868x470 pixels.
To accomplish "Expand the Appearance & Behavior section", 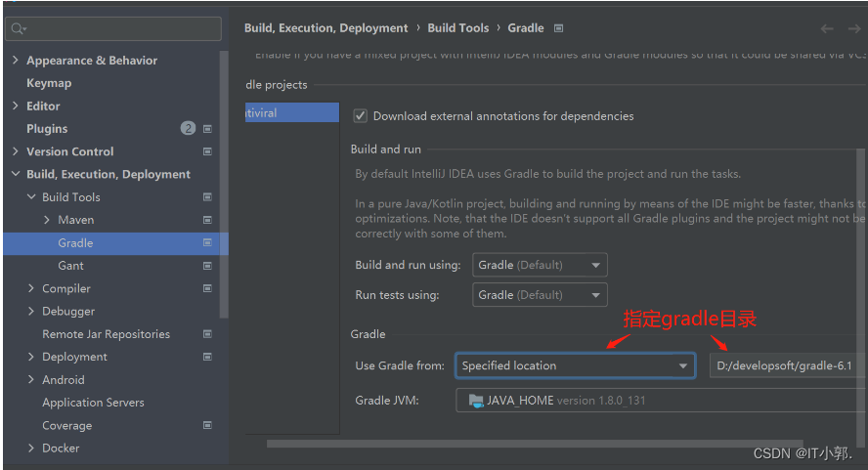I will (16, 61).
